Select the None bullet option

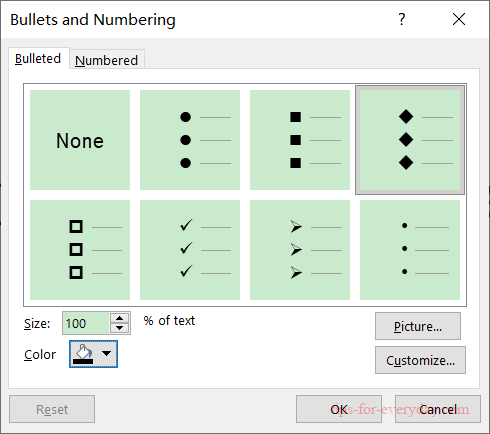[80, 140]
